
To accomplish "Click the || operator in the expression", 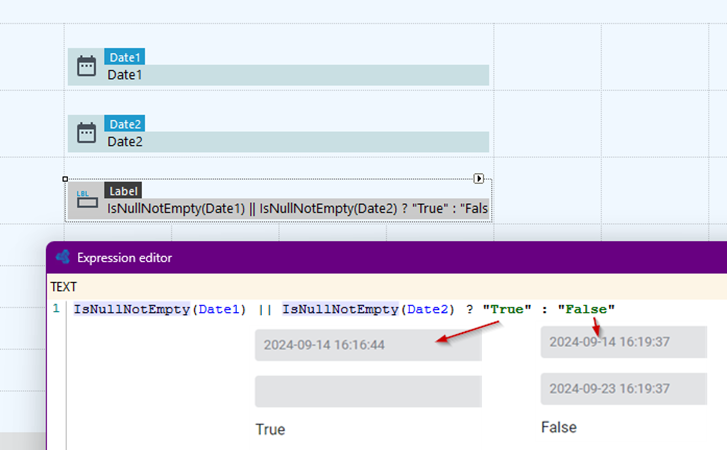I will click(265, 309).
